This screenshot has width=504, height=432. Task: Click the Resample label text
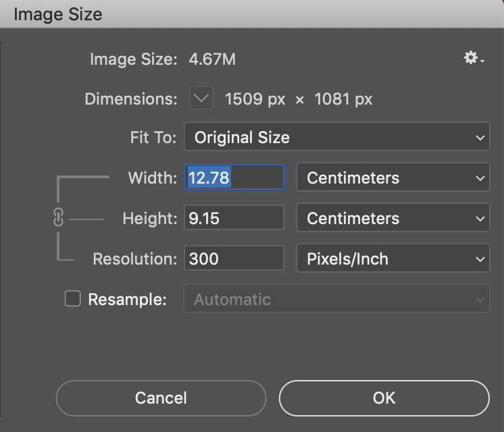pyautogui.click(x=127, y=299)
